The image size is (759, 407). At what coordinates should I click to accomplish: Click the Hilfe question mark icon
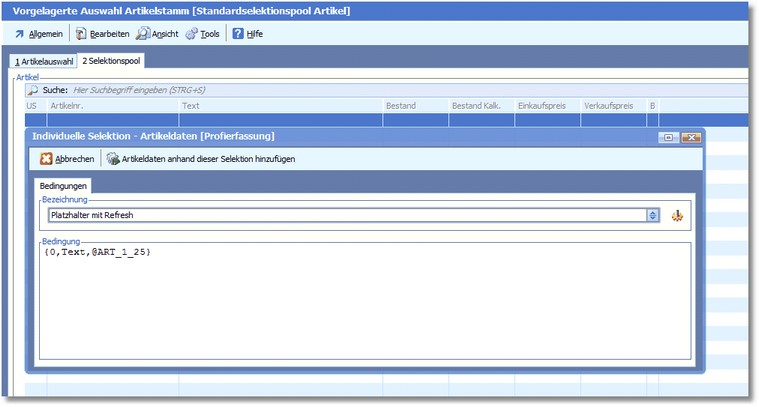[238, 34]
